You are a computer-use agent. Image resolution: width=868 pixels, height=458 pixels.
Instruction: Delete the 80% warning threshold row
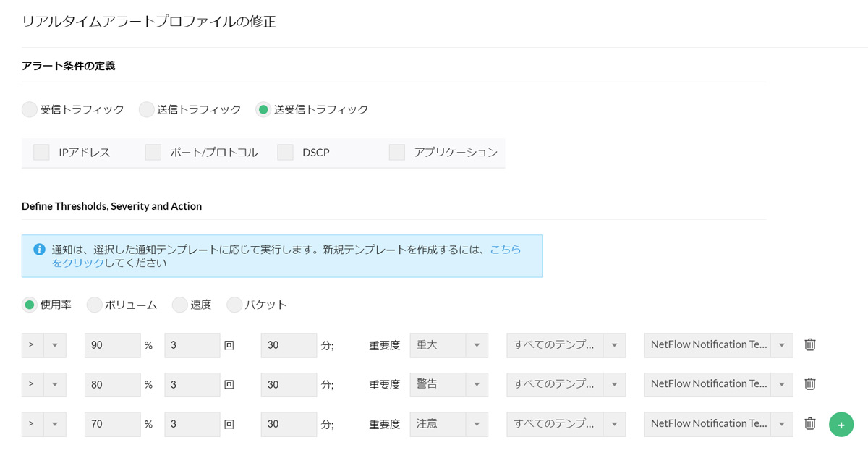810,384
